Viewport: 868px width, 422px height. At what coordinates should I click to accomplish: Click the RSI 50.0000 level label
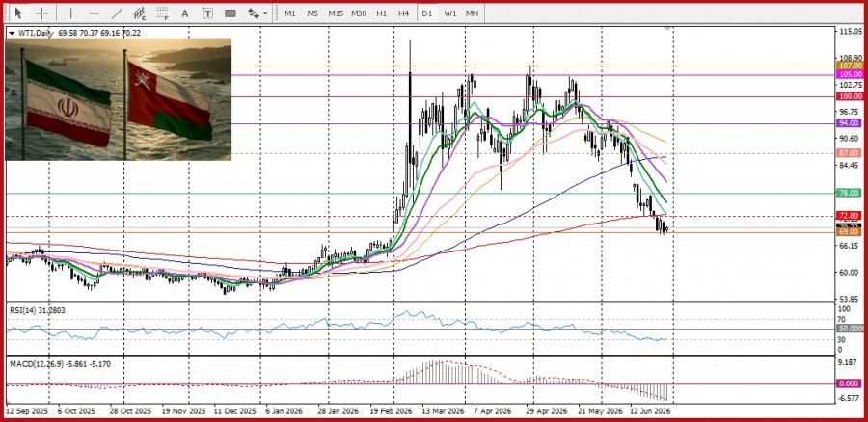click(851, 330)
